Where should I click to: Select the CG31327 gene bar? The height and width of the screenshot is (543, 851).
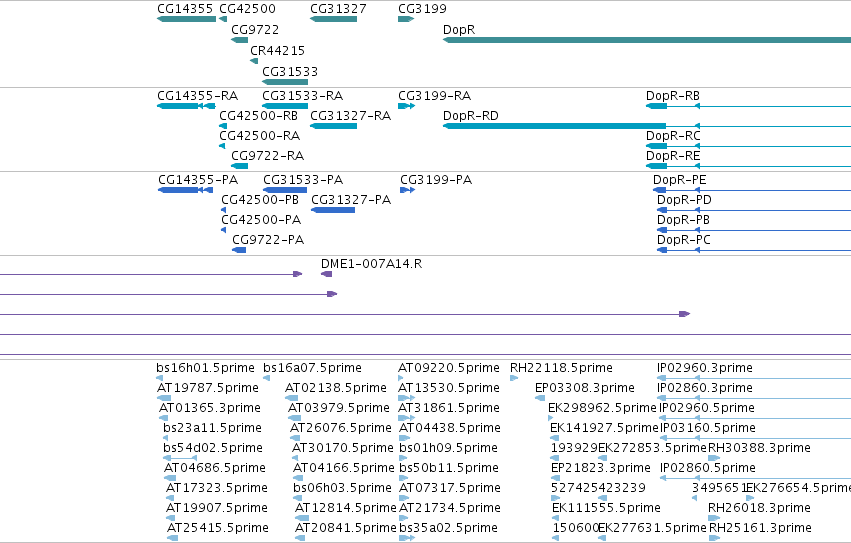point(333,19)
